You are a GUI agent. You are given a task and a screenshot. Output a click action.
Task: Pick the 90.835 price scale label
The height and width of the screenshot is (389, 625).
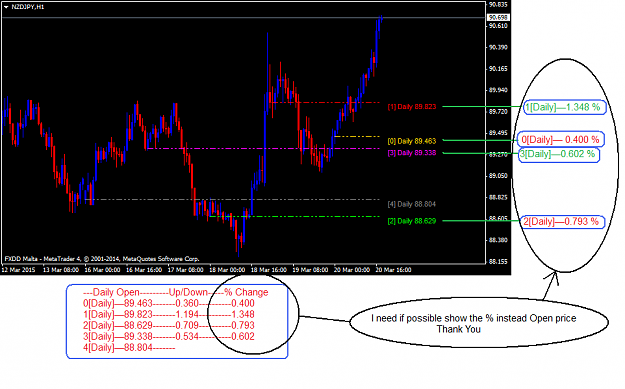498,5
